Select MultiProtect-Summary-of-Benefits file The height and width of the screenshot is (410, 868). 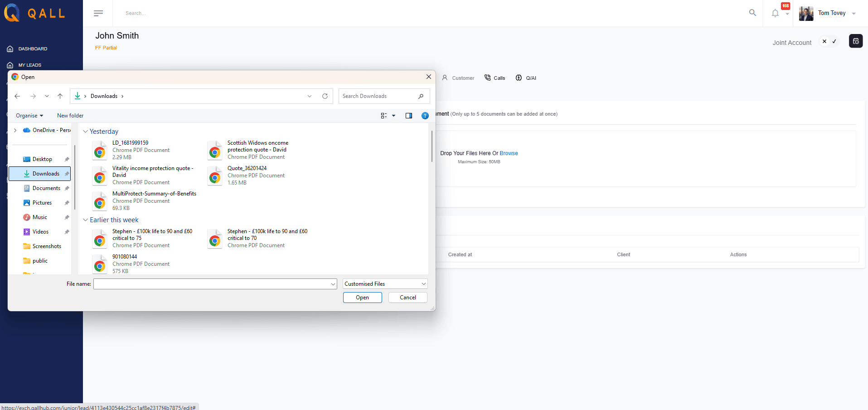point(144,200)
